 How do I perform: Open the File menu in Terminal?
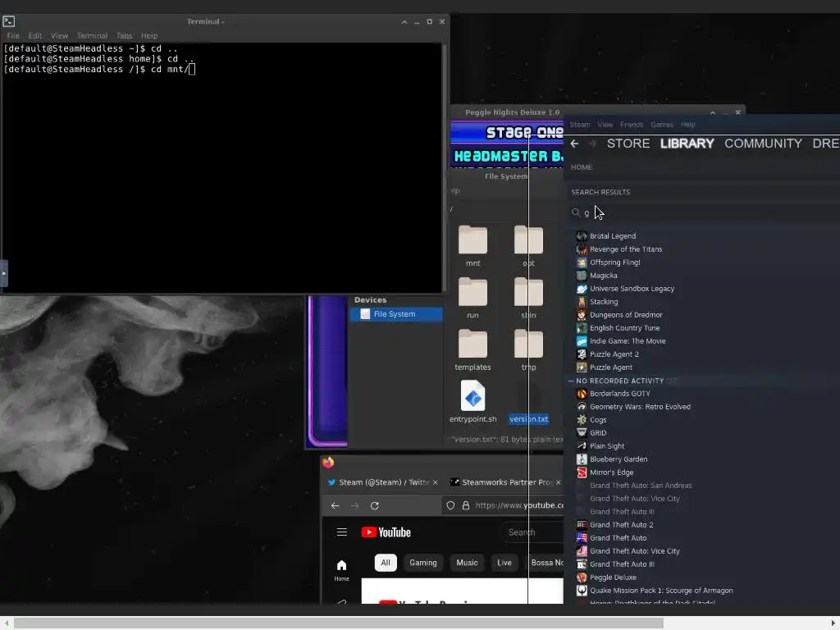(x=13, y=36)
